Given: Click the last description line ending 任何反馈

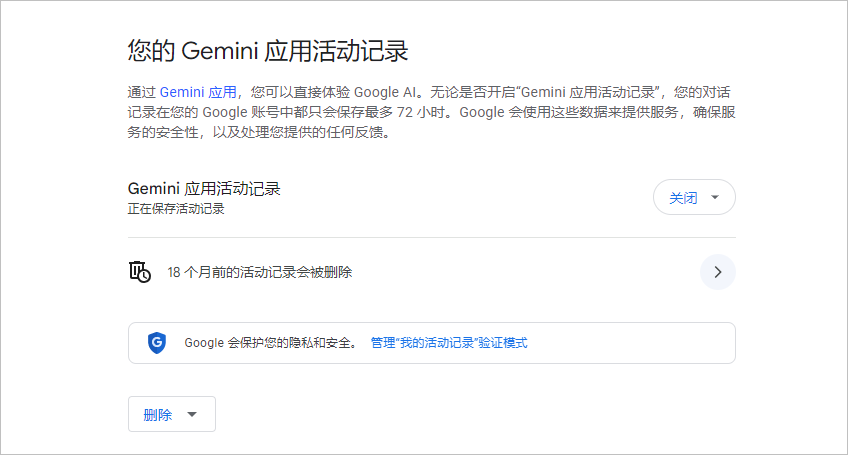Looking at the screenshot, I should pos(258,132).
